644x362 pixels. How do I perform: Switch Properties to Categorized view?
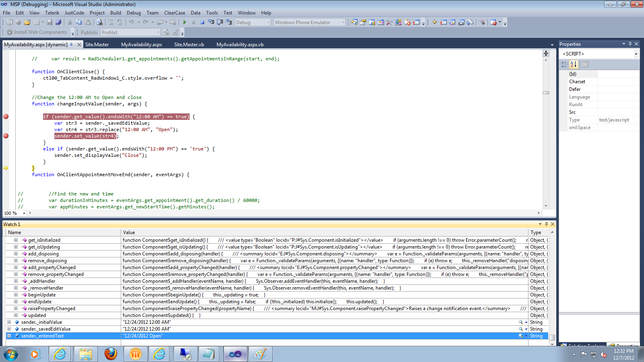click(564, 64)
